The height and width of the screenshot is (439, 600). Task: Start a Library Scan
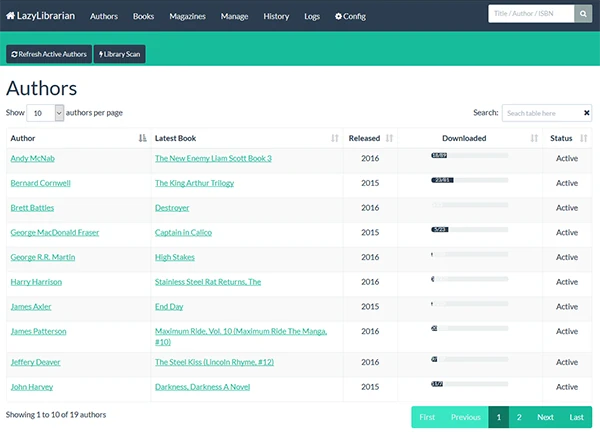pos(119,54)
